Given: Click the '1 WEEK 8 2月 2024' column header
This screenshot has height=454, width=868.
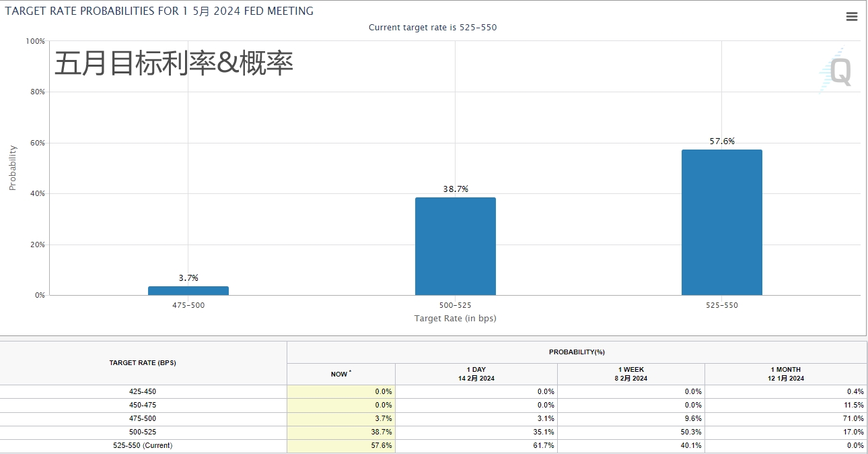Looking at the screenshot, I should [631, 375].
